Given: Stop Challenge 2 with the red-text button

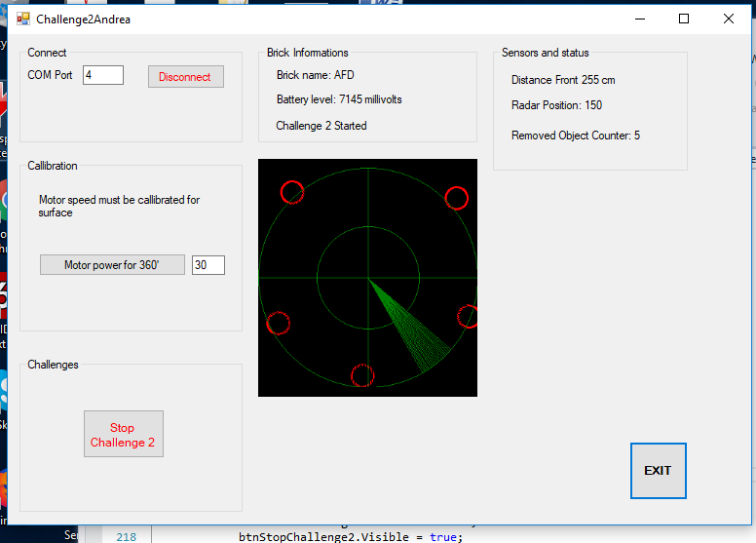Looking at the screenshot, I should point(123,435).
